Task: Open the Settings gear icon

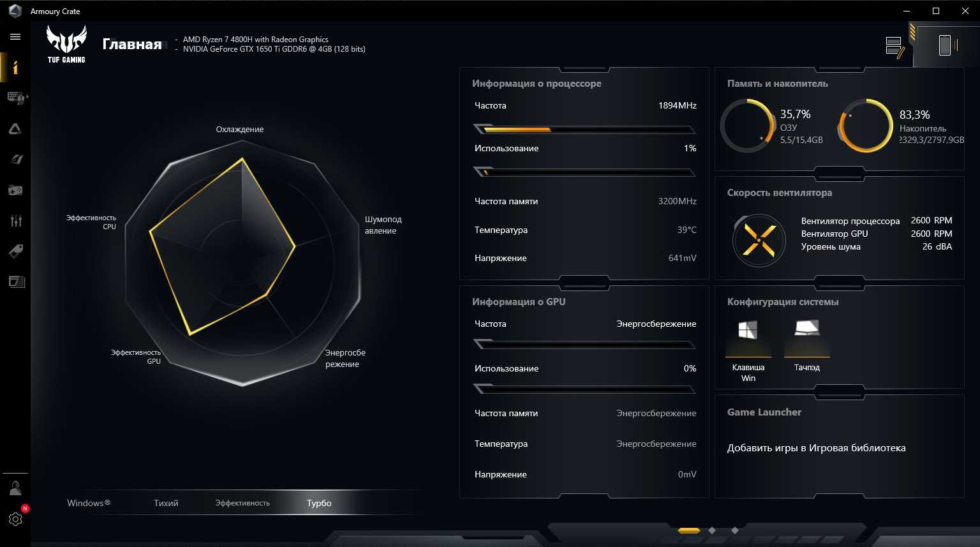Action: coord(15,519)
